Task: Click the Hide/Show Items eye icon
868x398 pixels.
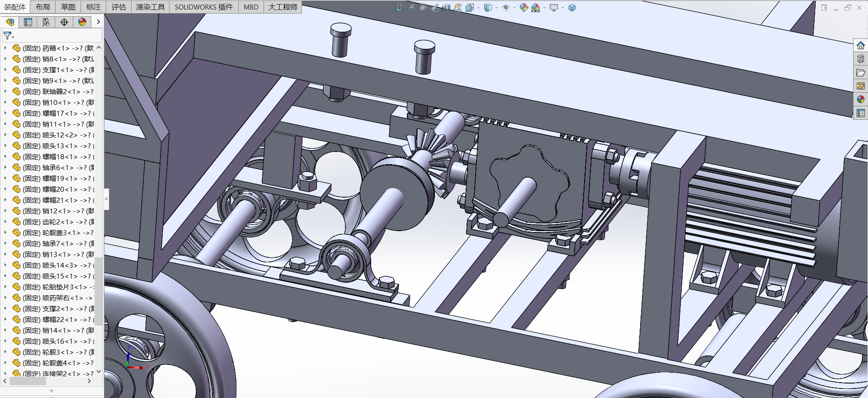Action: coord(506,8)
